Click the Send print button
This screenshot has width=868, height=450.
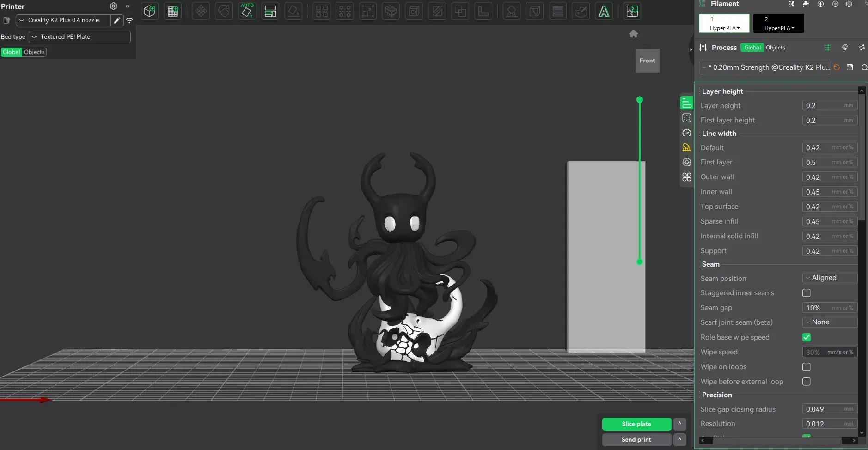coord(636,440)
